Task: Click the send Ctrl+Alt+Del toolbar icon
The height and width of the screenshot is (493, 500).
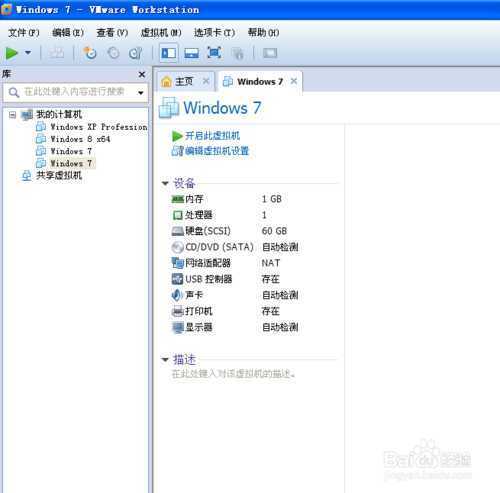Action: point(56,53)
